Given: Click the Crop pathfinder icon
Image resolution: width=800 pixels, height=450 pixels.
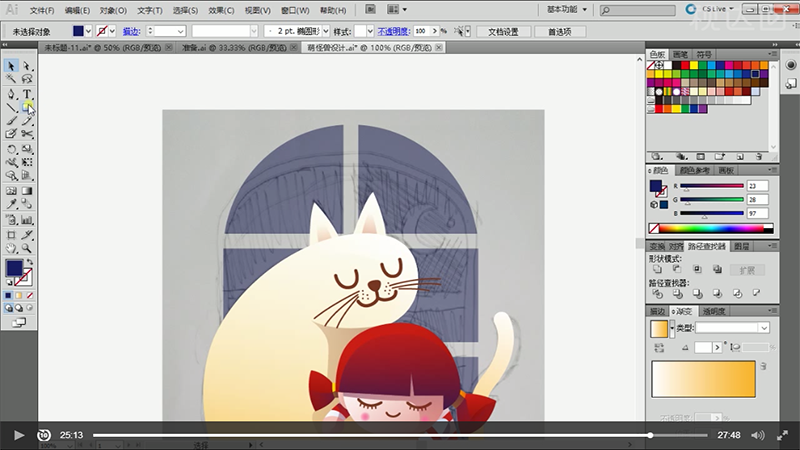Looking at the screenshot, I should pos(717,293).
